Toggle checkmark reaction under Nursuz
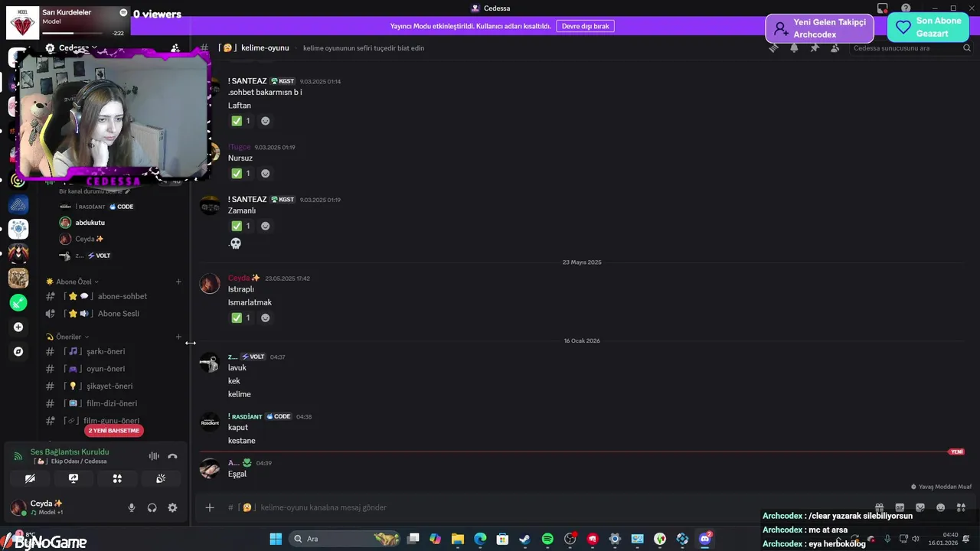Image resolution: width=980 pixels, height=551 pixels. coord(241,174)
